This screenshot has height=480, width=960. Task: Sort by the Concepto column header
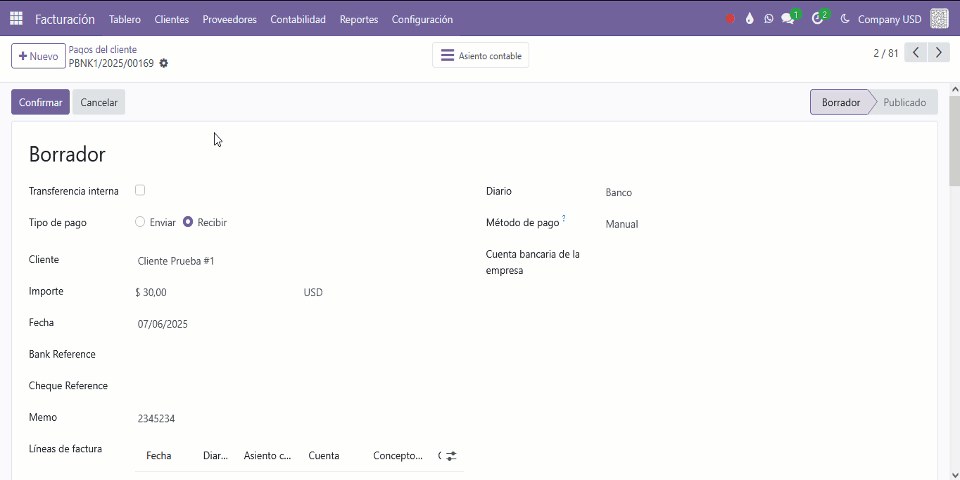(398, 456)
